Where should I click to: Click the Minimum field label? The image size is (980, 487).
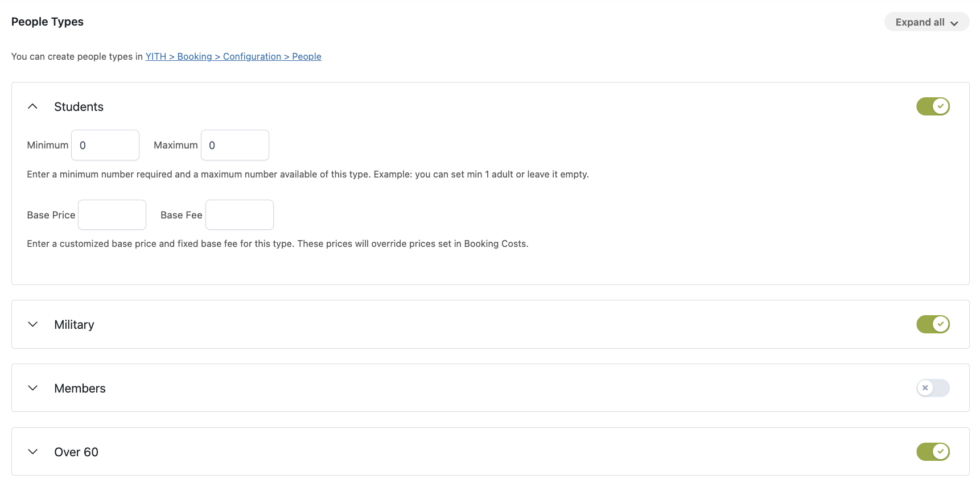47,145
